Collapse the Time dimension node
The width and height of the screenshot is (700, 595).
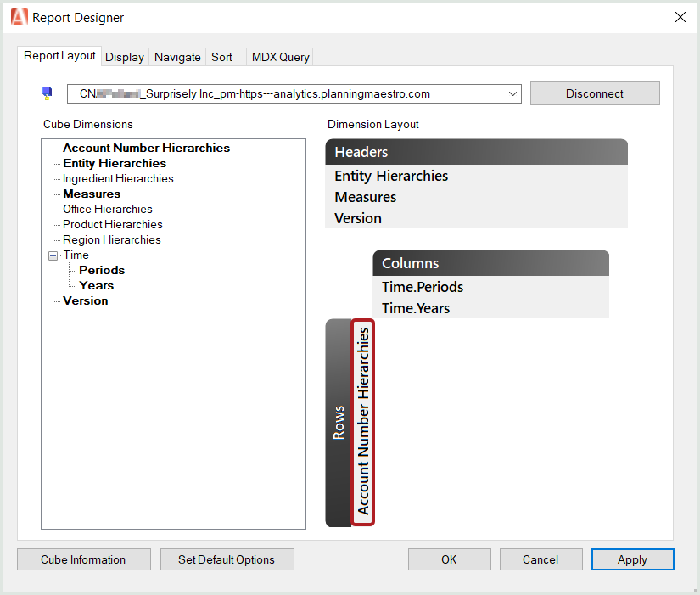click(53, 255)
